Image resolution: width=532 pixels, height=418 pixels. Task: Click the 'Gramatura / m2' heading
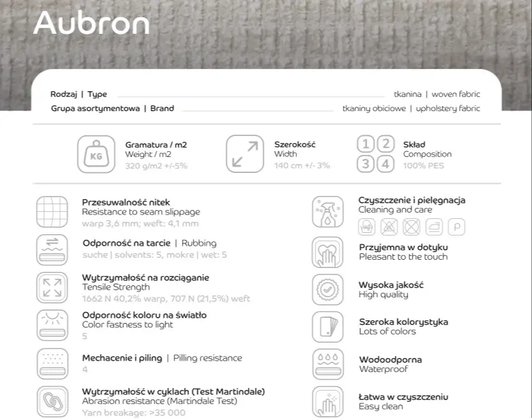[156, 145]
